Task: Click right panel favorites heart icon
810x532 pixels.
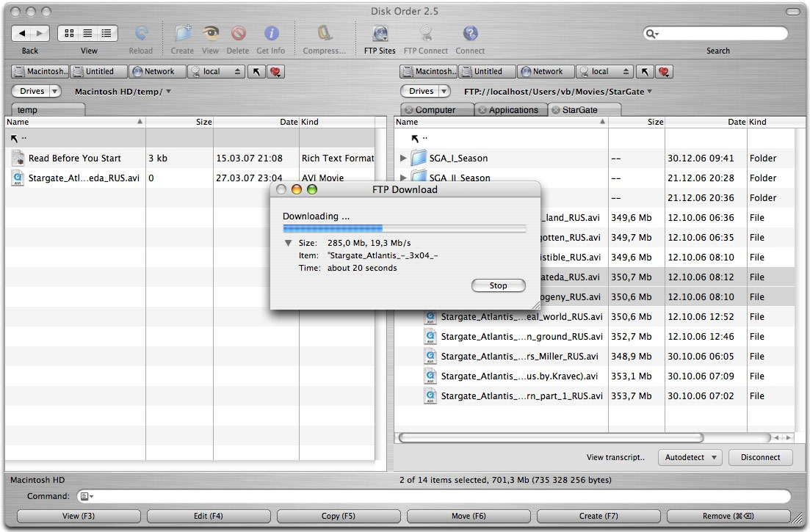Action: point(664,72)
